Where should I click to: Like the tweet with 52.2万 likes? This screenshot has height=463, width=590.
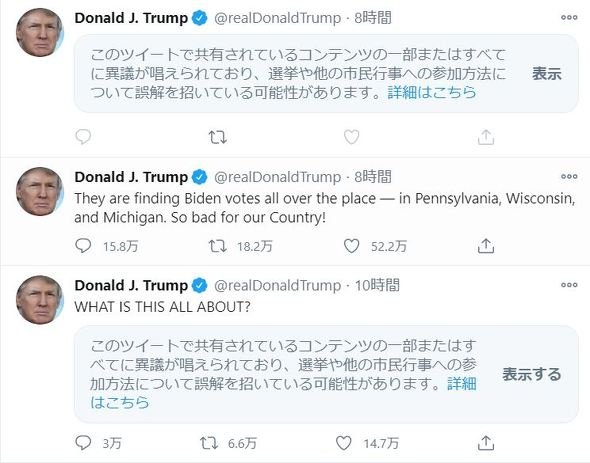pos(351,246)
